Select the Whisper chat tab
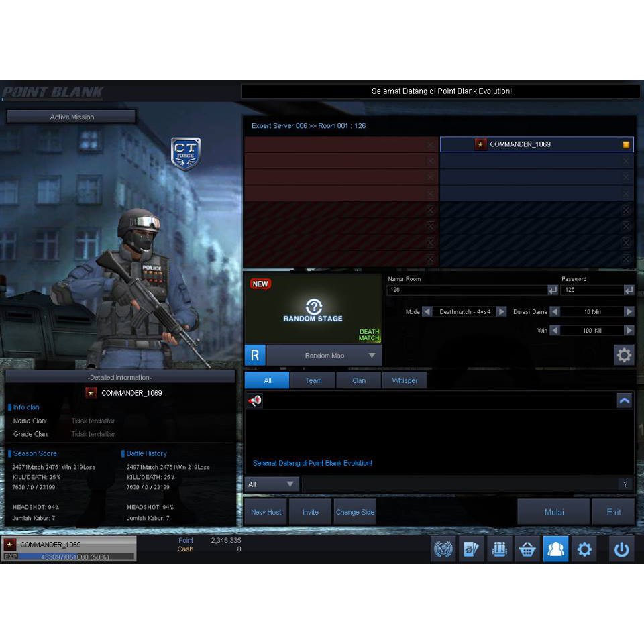The width and height of the screenshot is (644, 644). tap(405, 380)
